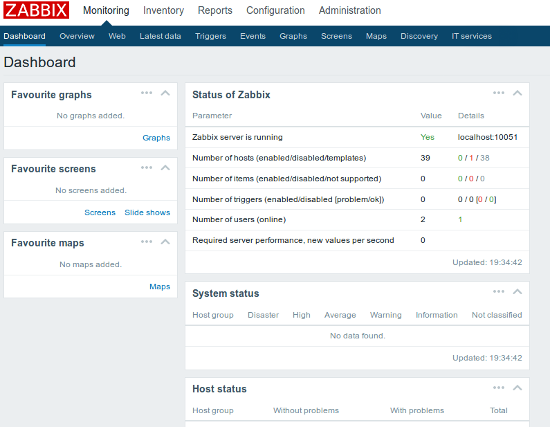The width and height of the screenshot is (550, 427).
Task: Click the hosts count value 39
Action: click(x=425, y=158)
